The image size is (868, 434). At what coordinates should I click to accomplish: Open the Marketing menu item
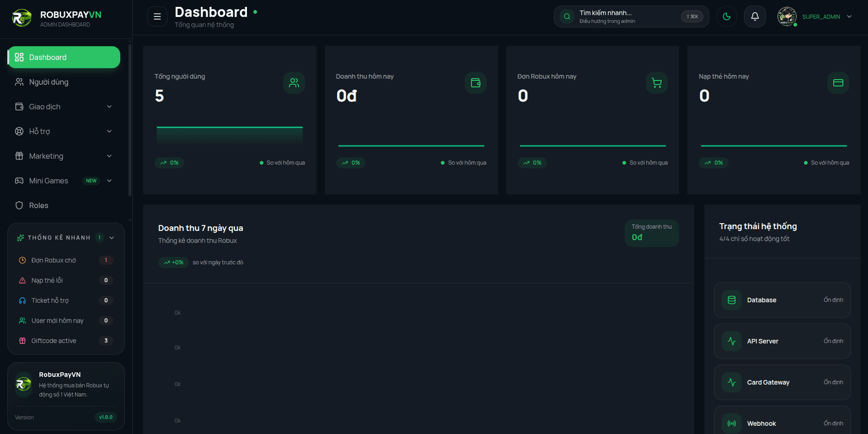(64, 156)
